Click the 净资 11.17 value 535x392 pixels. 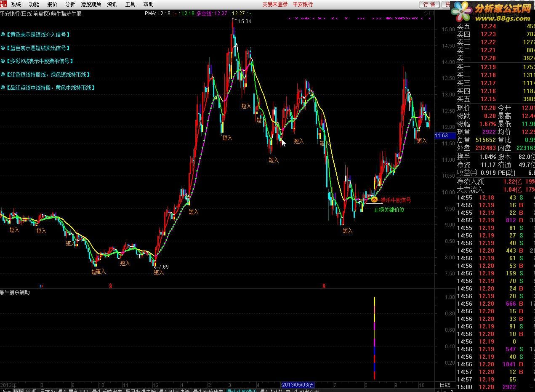488,165
